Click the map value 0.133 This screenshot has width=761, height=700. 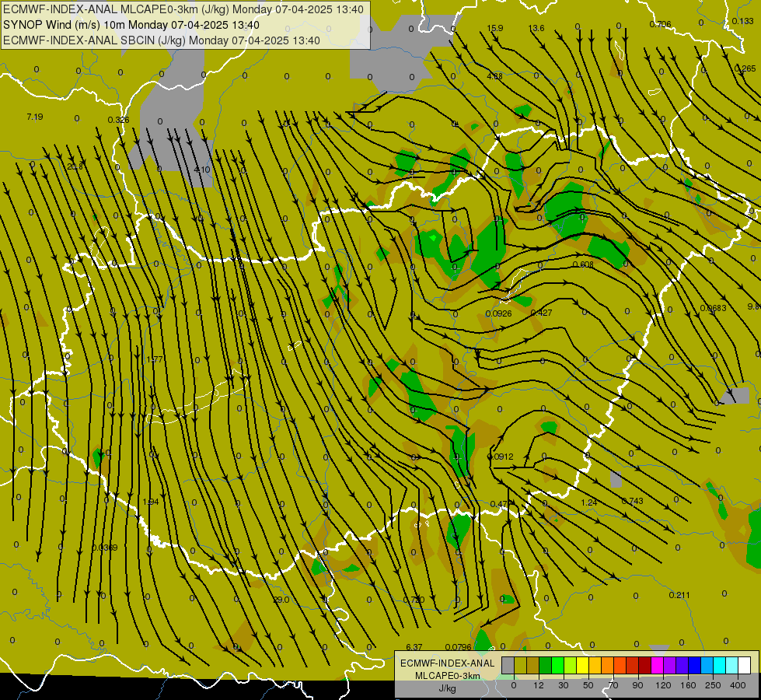tap(743, 21)
